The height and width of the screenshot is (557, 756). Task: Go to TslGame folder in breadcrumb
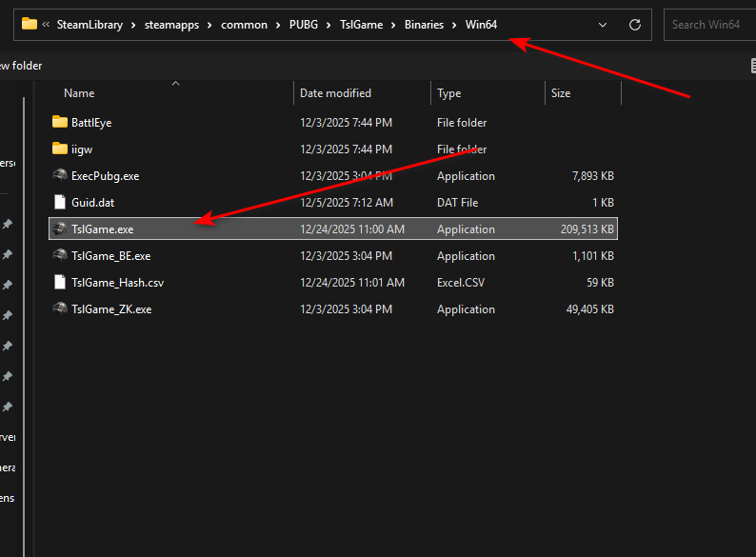tap(361, 25)
